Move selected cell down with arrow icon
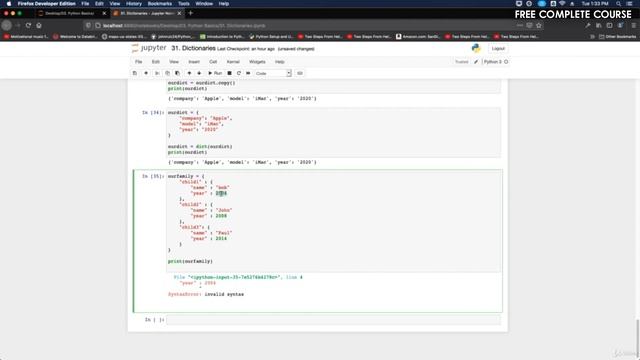Screen dimensions: 640x360 pos(199,73)
